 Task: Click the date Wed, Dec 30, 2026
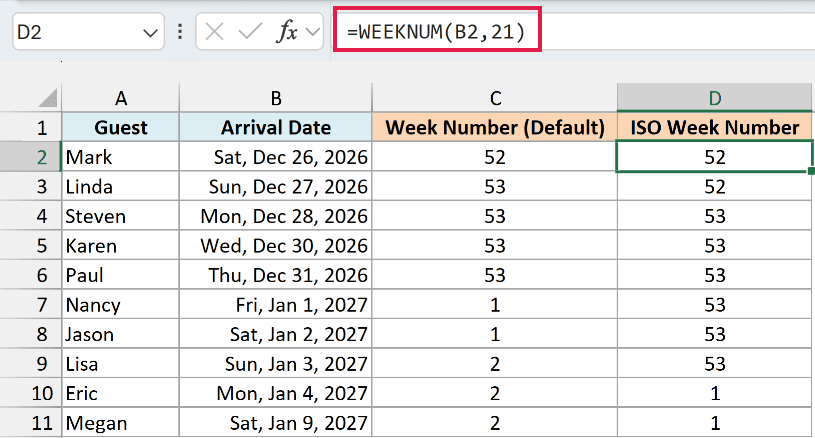(276, 246)
